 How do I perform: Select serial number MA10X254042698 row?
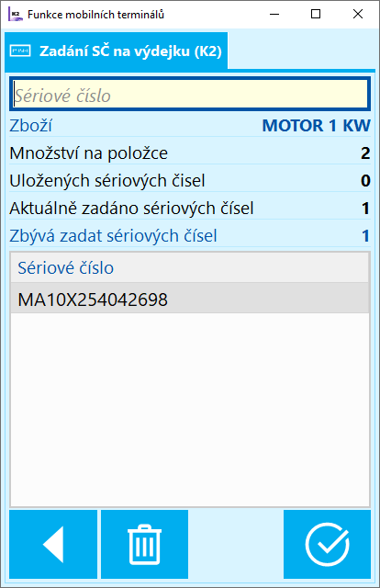coord(190,299)
